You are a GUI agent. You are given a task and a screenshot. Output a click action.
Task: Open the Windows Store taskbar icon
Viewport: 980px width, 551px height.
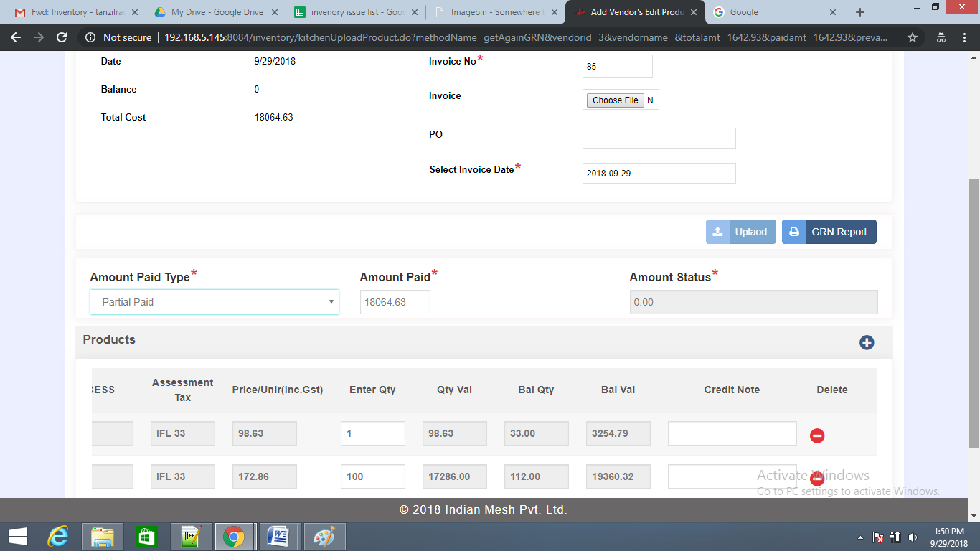tap(146, 537)
